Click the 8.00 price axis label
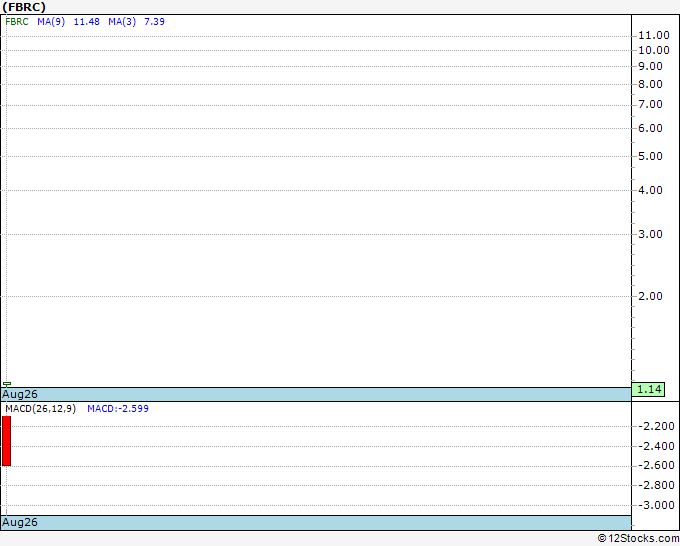Screen dimensions: 680x546 [650, 84]
